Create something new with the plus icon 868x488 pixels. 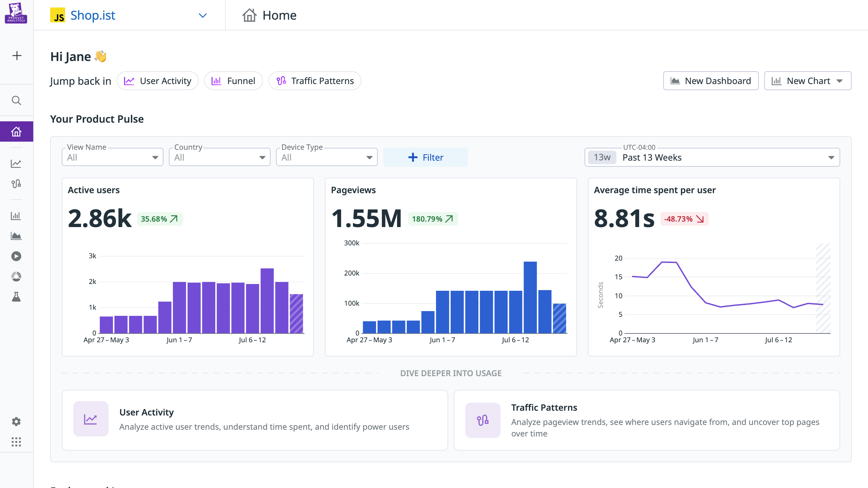[16, 55]
